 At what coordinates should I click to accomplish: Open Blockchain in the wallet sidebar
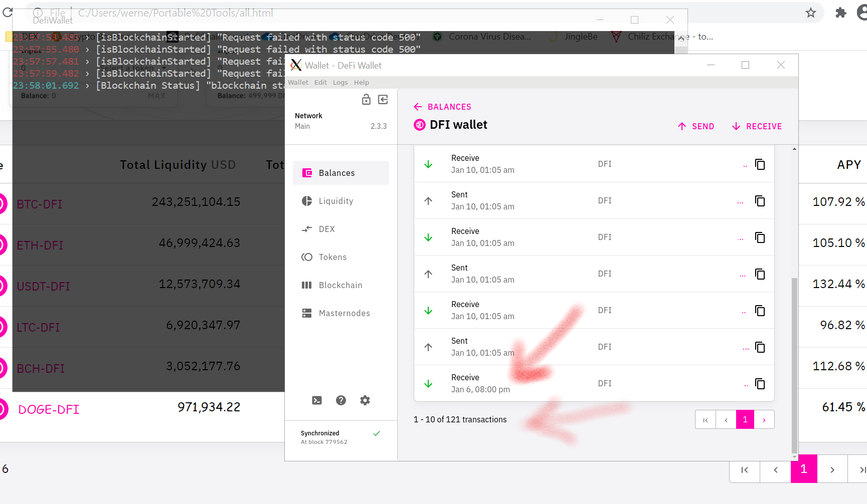pyautogui.click(x=341, y=285)
